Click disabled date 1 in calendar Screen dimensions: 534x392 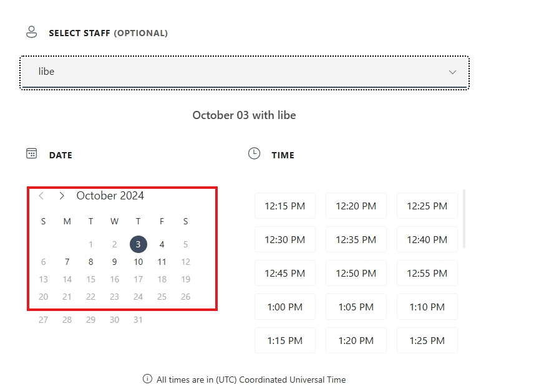(x=90, y=244)
